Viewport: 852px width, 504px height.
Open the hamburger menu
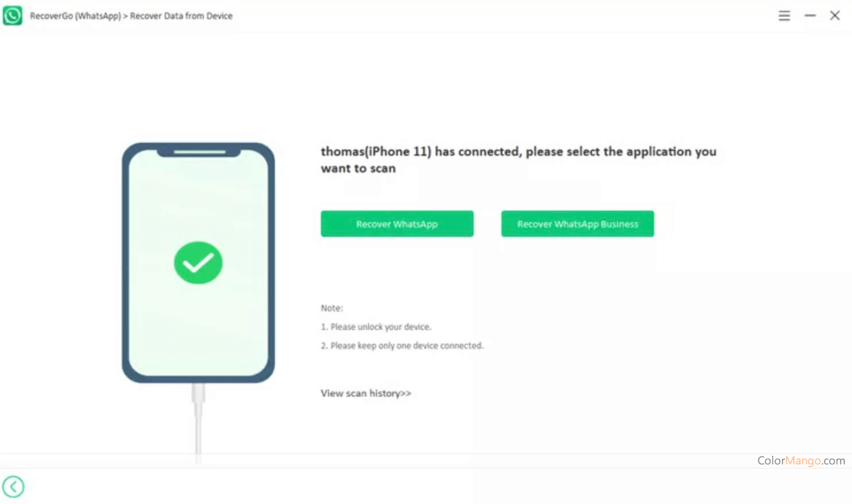pyautogui.click(x=784, y=16)
